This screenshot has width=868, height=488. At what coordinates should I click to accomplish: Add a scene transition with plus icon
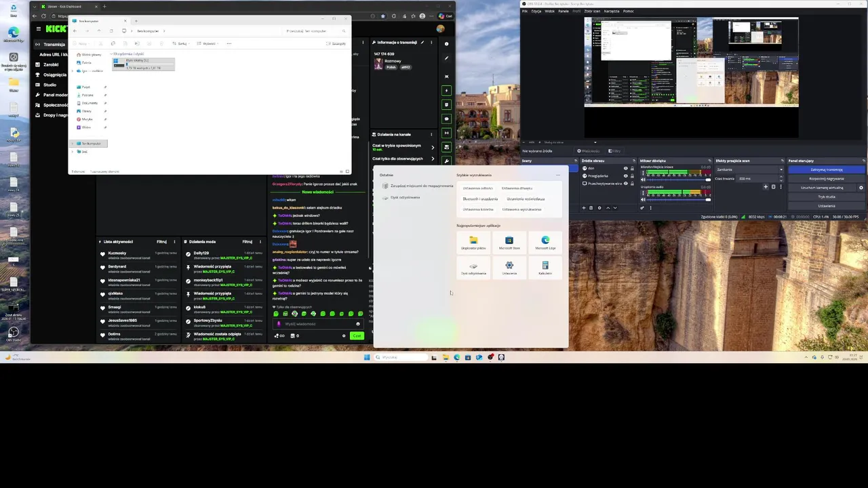766,186
